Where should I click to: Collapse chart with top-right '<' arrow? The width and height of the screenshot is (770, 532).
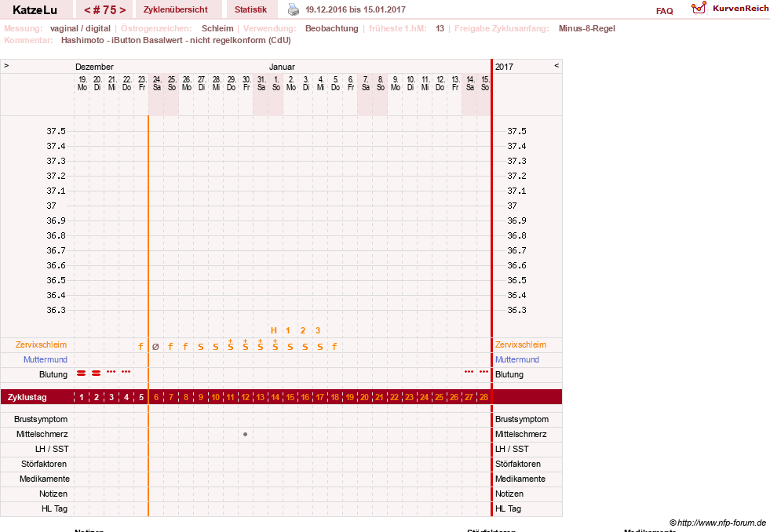click(x=557, y=65)
